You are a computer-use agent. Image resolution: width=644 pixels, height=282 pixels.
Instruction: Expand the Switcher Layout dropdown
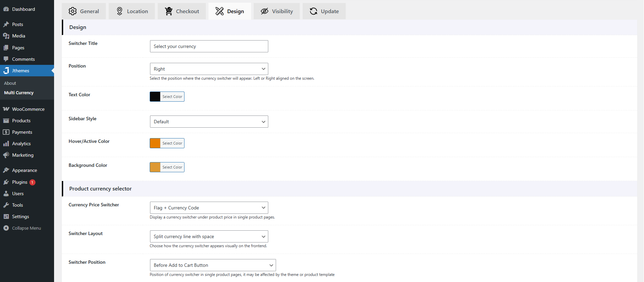pos(209,236)
